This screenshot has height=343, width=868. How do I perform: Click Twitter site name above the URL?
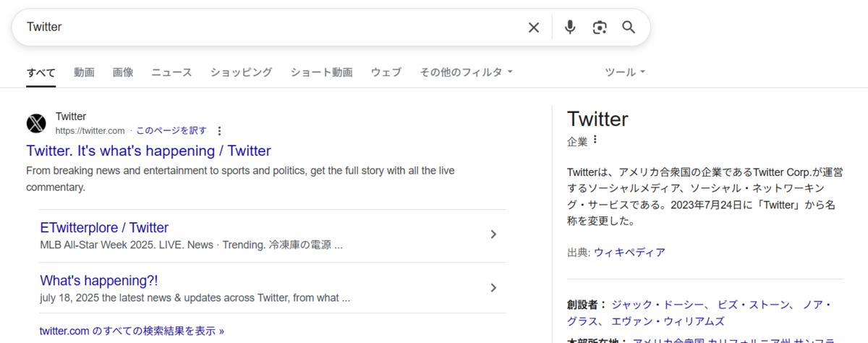[71, 117]
